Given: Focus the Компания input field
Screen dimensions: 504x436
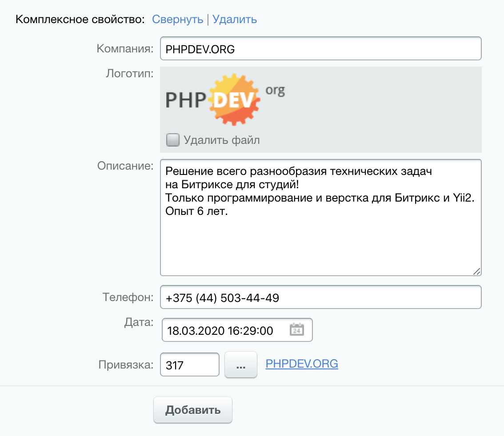Looking at the screenshot, I should click(321, 48).
